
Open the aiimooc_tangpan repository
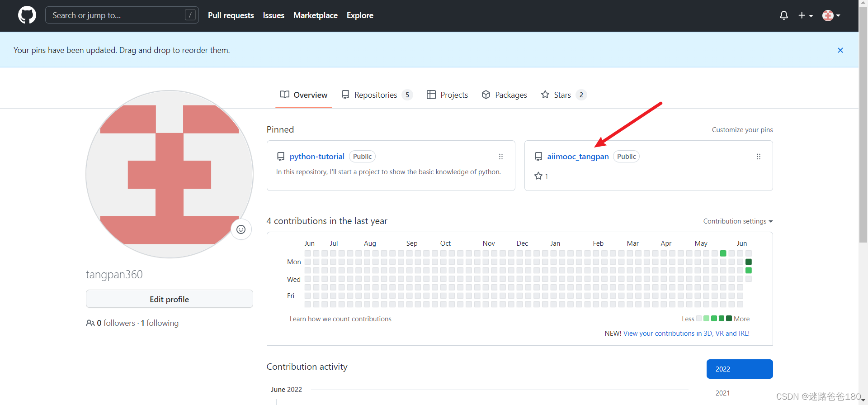tap(578, 157)
